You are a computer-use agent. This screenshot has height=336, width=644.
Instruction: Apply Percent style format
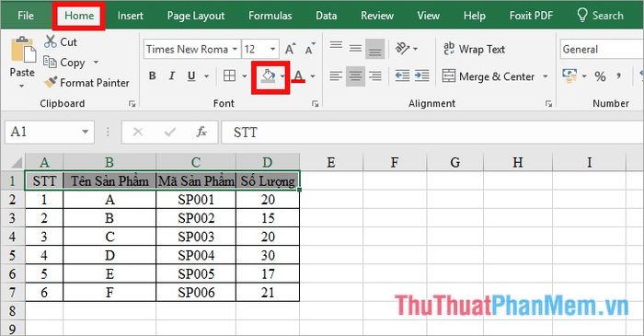pyautogui.click(x=600, y=76)
